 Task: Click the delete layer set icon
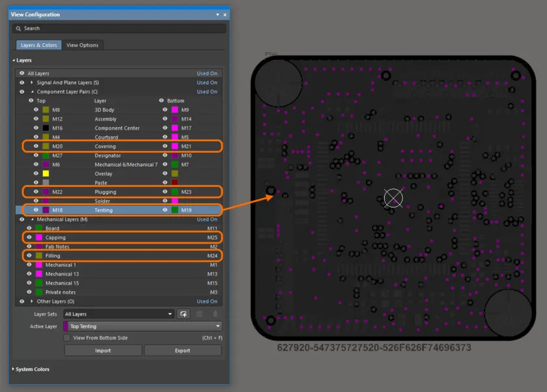[x=216, y=314]
